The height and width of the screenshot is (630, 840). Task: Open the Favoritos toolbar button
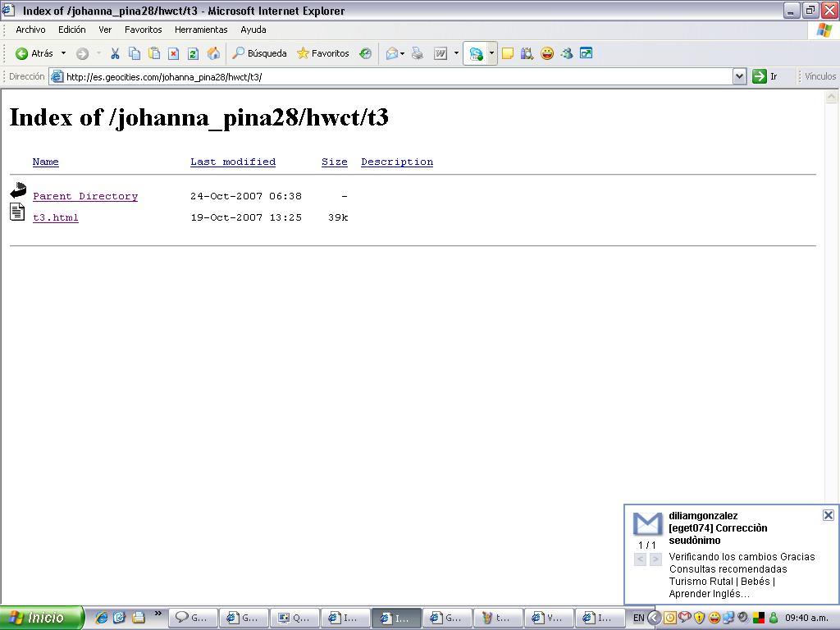pyautogui.click(x=323, y=53)
